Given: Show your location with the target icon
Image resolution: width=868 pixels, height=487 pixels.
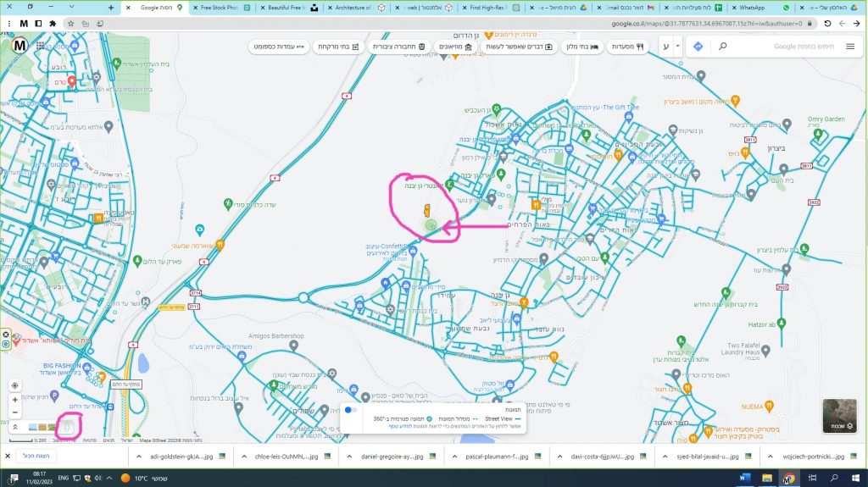Looking at the screenshot, I should coord(15,385).
